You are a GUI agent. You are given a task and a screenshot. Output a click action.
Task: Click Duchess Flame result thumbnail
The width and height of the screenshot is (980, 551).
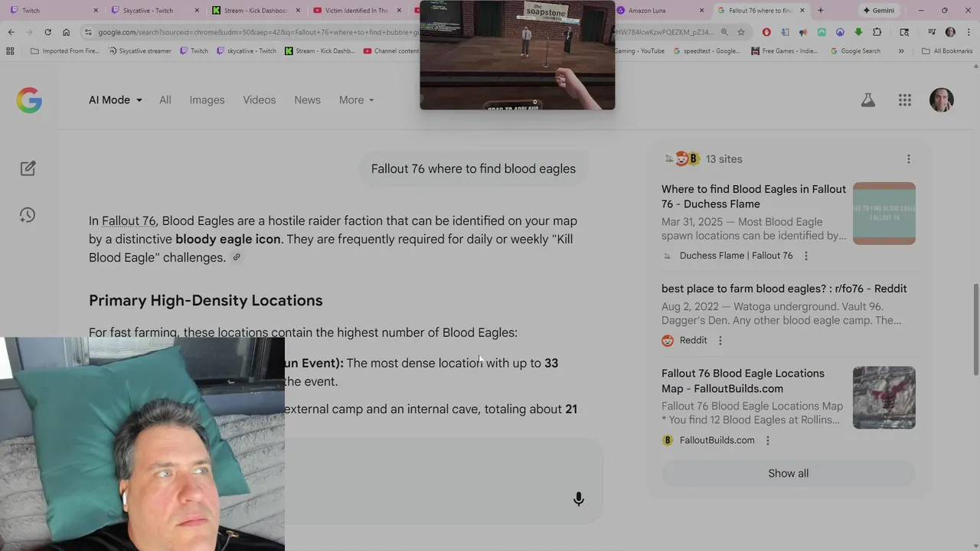coord(884,214)
